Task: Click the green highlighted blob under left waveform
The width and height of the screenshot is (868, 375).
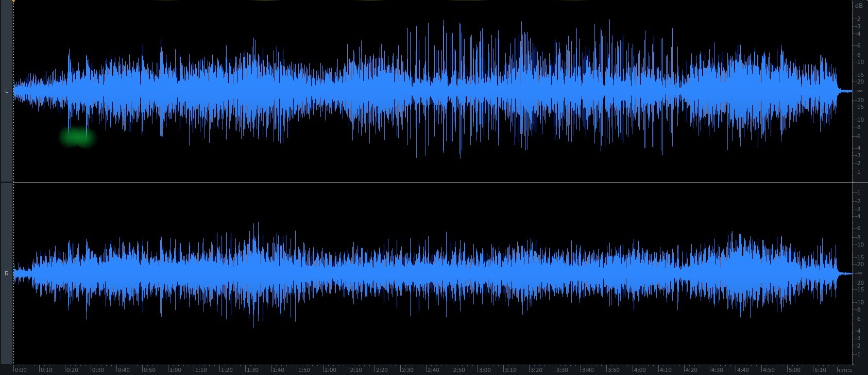Action: (77, 137)
